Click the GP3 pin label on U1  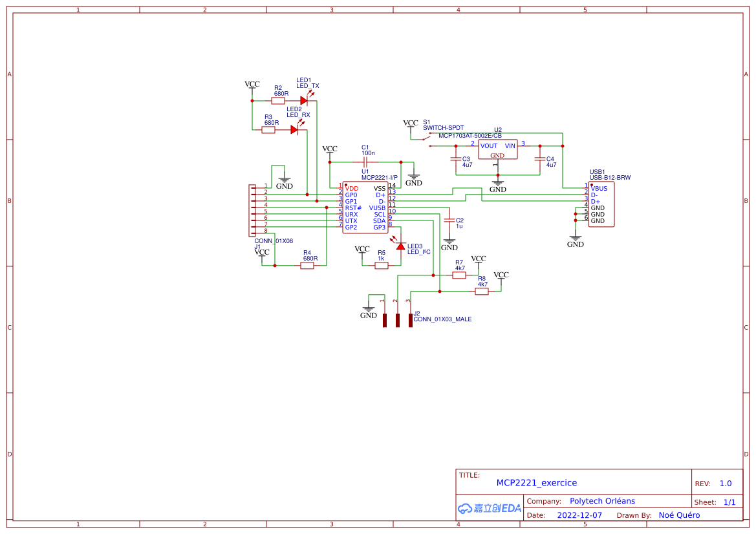point(380,227)
